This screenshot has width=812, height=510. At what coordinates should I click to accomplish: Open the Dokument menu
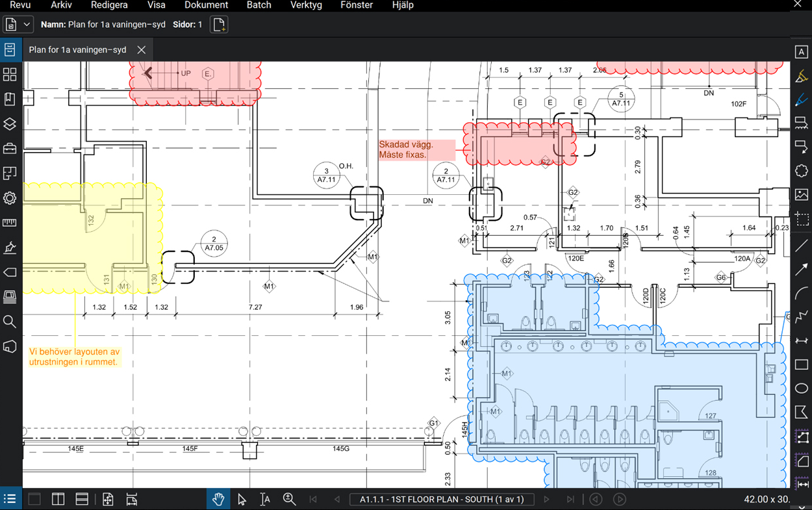[x=206, y=5]
